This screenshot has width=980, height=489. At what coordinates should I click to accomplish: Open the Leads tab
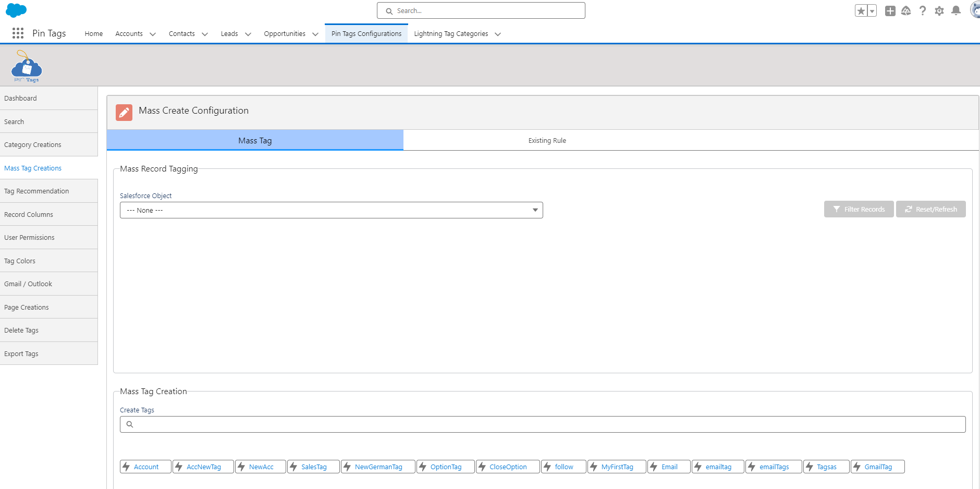click(229, 33)
